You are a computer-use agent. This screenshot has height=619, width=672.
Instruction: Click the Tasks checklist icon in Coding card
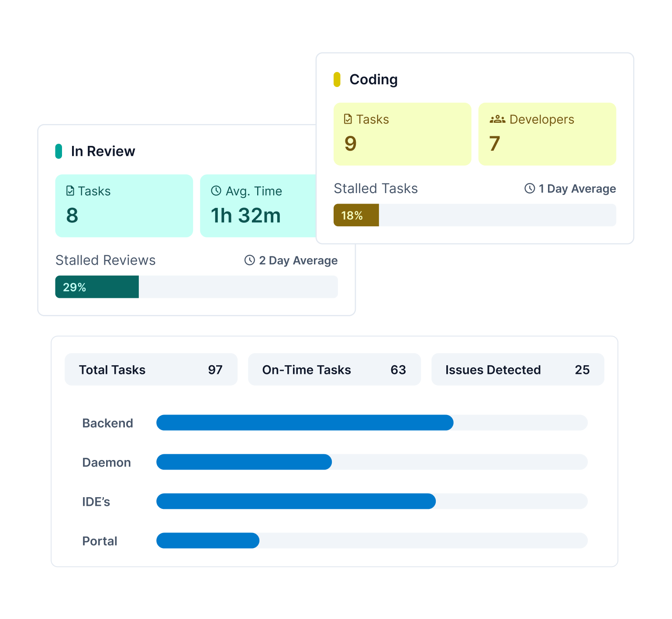(x=347, y=118)
